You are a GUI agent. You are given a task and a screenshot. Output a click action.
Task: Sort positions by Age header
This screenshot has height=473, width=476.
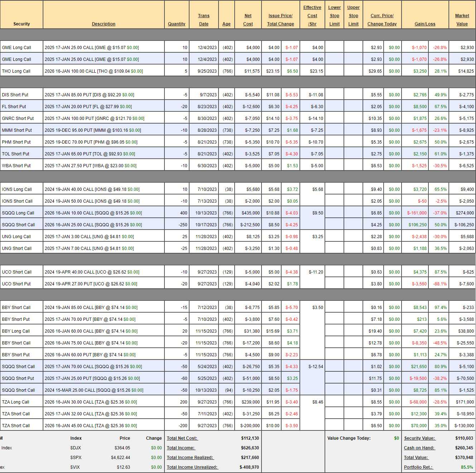(226, 24)
